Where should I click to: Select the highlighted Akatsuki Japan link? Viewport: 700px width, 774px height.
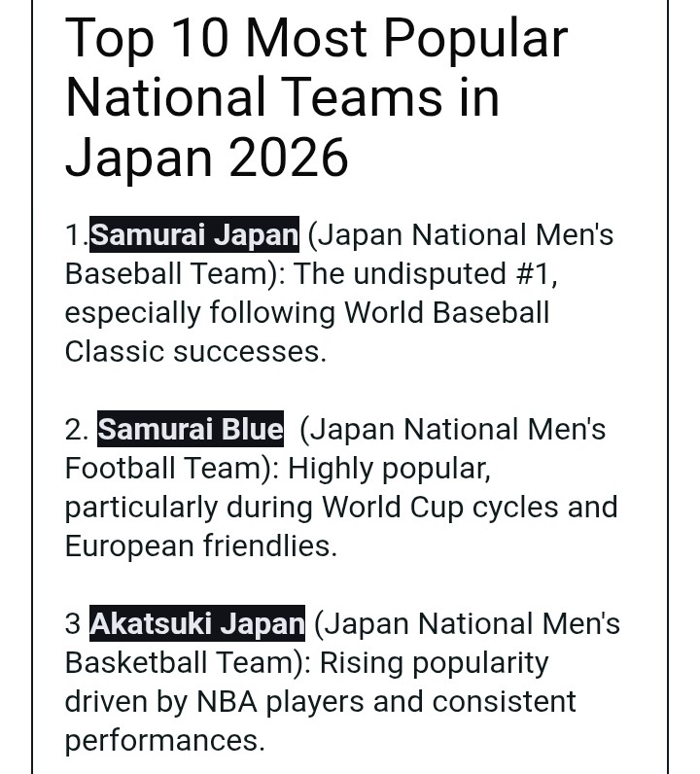pos(197,624)
